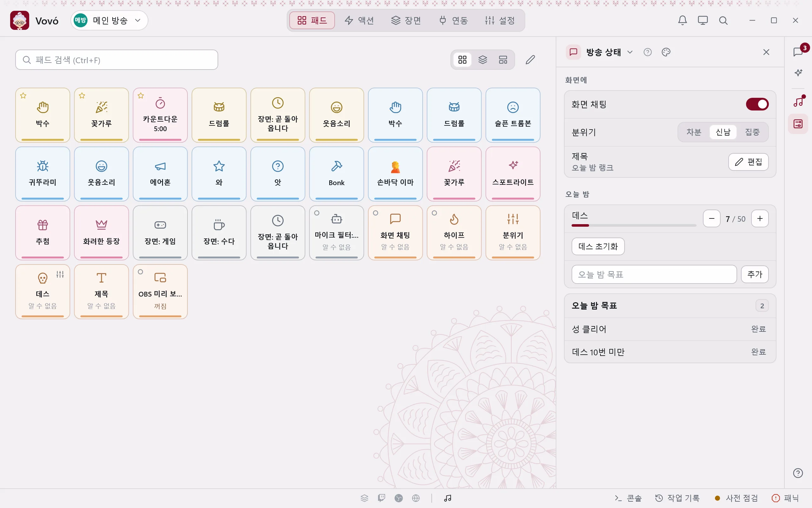The image size is (812, 508).
Task: Select the 데스 10번 미만 goal row
Action: pos(670,352)
